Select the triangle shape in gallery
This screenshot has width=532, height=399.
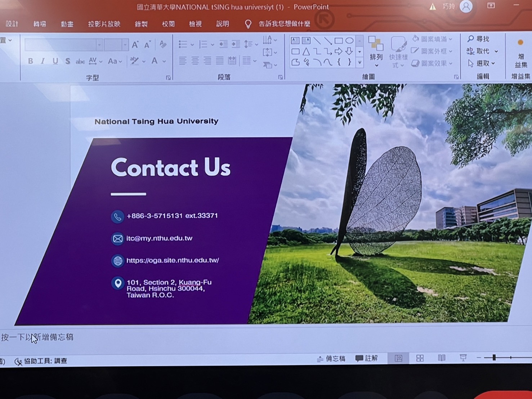tap(306, 51)
